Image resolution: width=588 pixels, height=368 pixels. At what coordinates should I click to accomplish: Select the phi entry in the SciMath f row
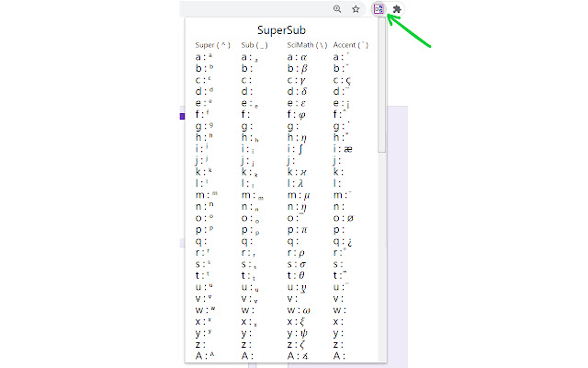click(301, 115)
